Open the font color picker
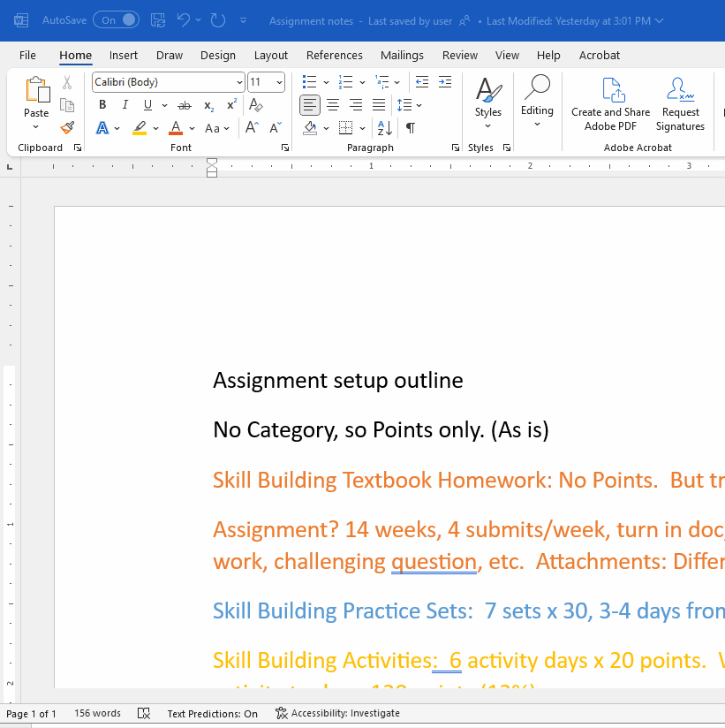Viewport: 725px width, 728px height. click(174, 127)
